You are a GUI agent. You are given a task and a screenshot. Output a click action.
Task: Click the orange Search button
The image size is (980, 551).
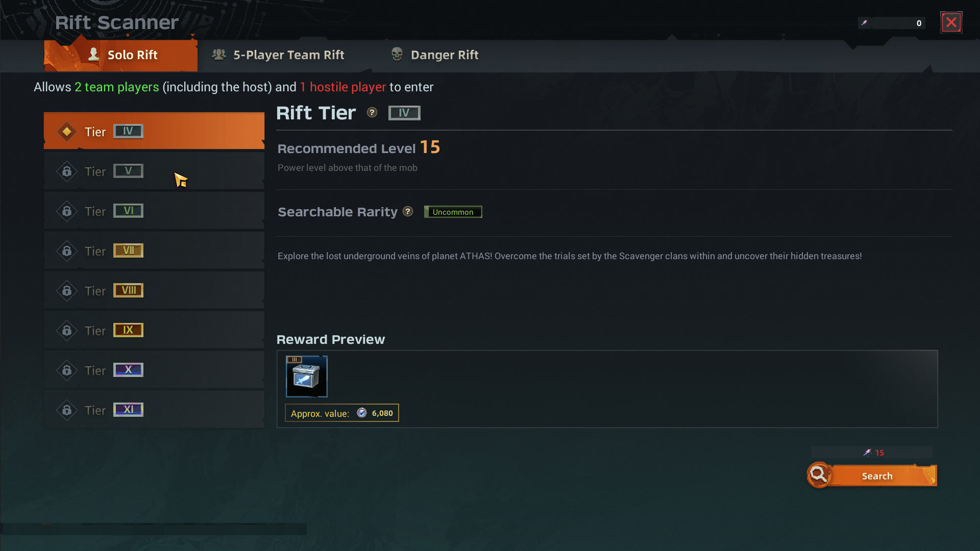877,476
